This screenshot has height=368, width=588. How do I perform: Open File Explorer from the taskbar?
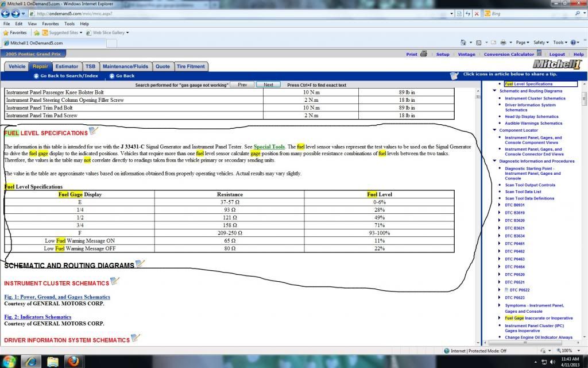tap(52, 362)
